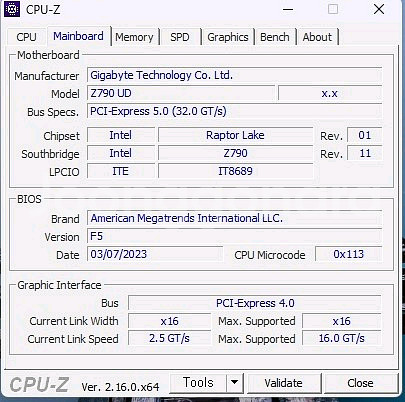
Task: Select the BIOS Version F5 field
Action: coord(235,236)
